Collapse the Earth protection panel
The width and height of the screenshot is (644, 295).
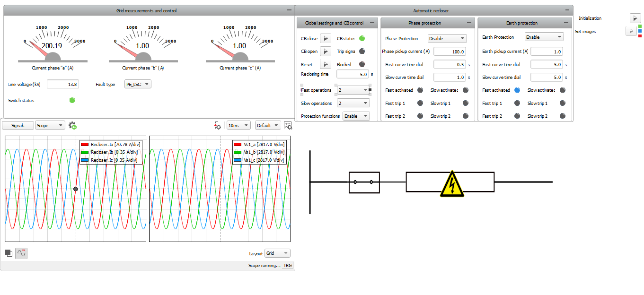(x=566, y=23)
